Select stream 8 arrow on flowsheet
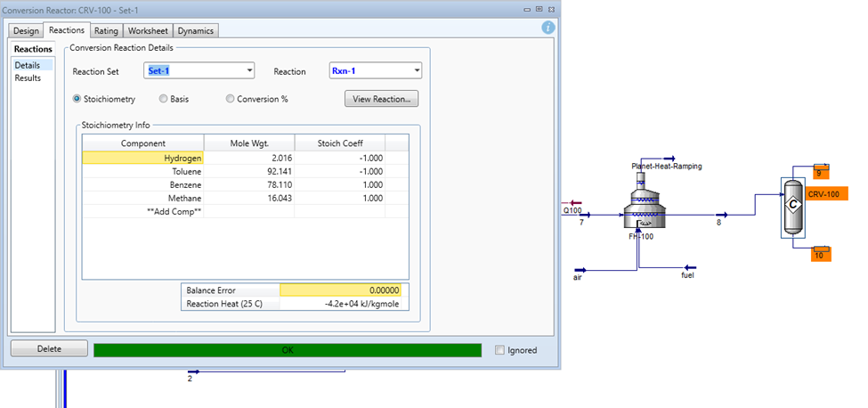Screen dimensions: 868x408 coord(721,215)
